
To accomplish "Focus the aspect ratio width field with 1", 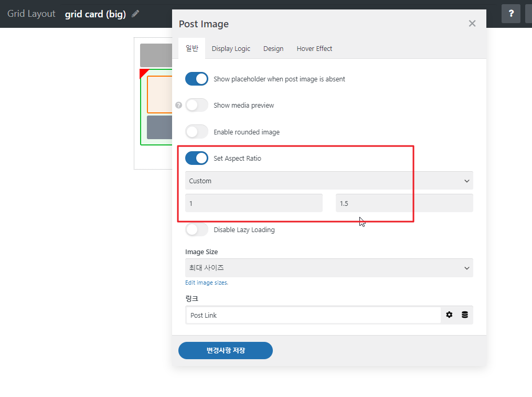I will coord(254,203).
